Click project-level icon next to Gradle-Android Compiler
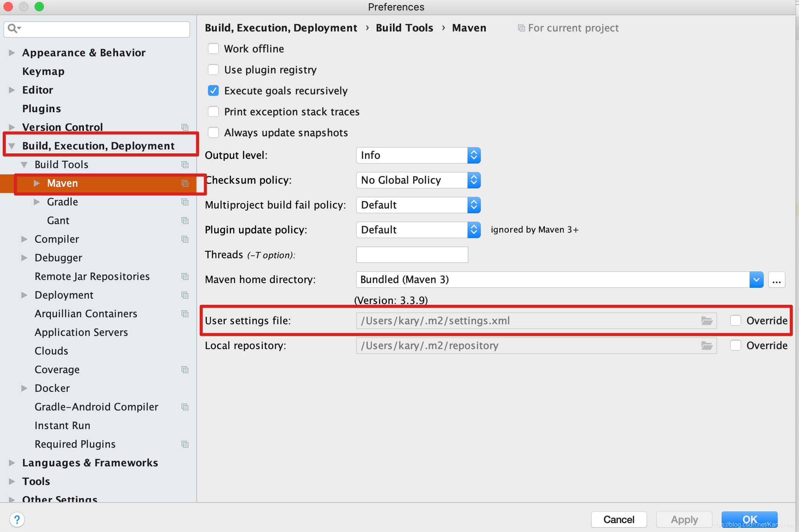This screenshot has width=799, height=532. point(185,407)
